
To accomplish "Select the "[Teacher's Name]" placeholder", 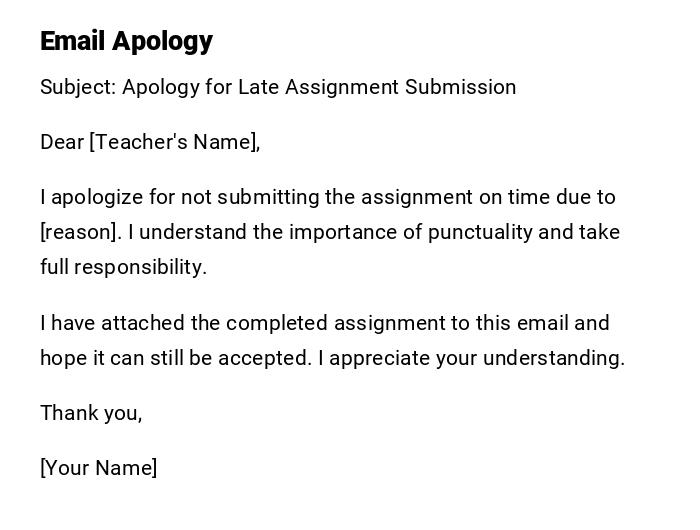I will (175, 142).
